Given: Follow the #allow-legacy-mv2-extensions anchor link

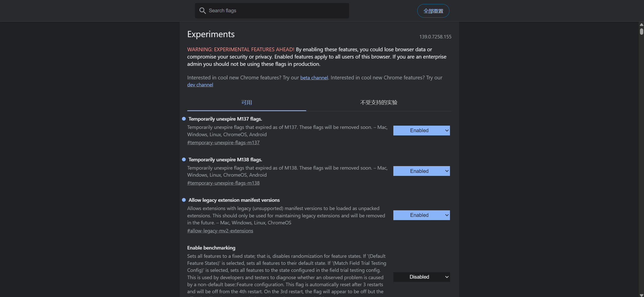Looking at the screenshot, I should 220,231.
